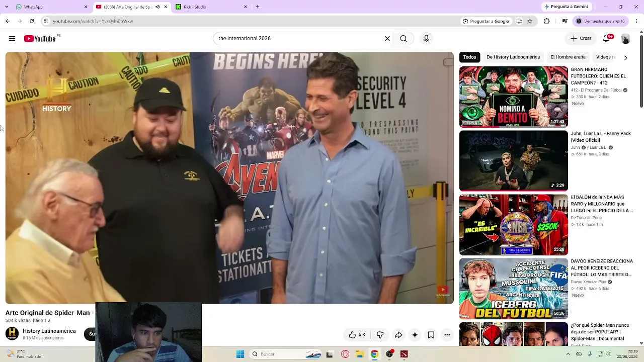This screenshot has height=362, width=644.
Task: Open Windows Start menu
Action: click(240, 354)
